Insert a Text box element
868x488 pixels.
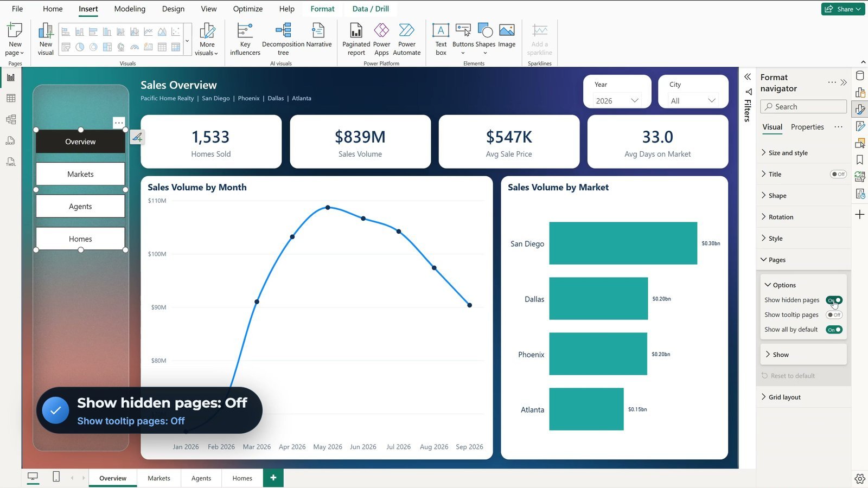click(441, 39)
